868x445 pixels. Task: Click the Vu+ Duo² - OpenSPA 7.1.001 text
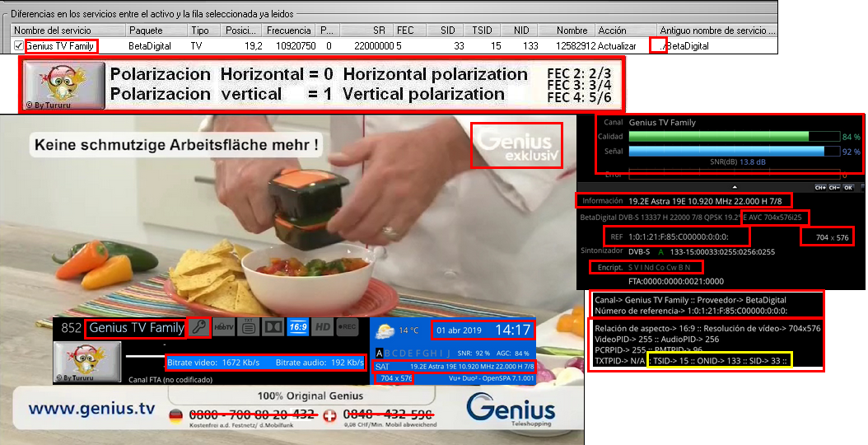492,378
